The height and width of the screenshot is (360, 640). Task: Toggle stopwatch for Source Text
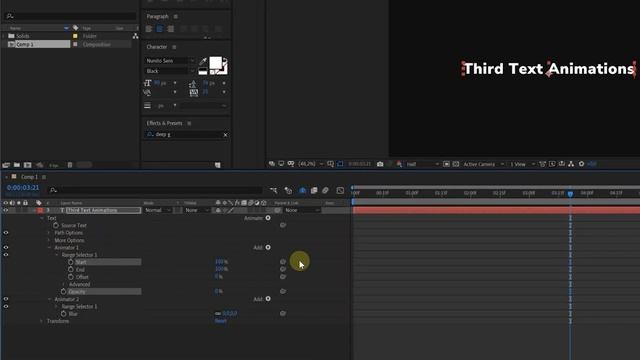point(56,225)
